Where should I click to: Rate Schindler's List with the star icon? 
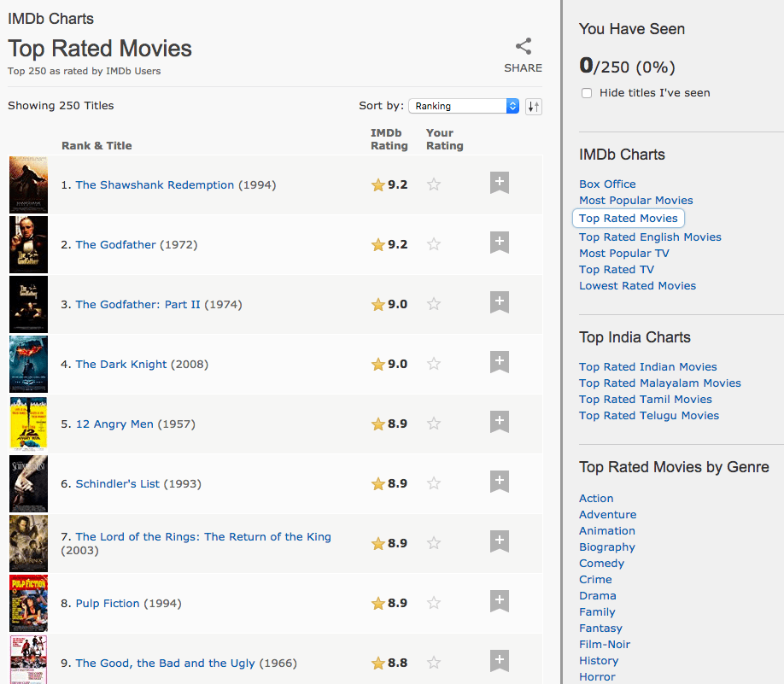pos(433,482)
